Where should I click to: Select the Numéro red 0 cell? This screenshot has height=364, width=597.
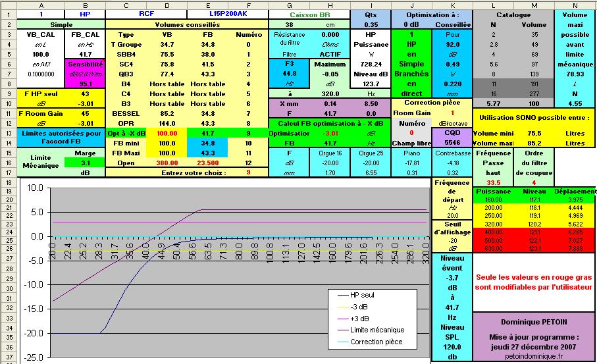[x=411, y=133]
